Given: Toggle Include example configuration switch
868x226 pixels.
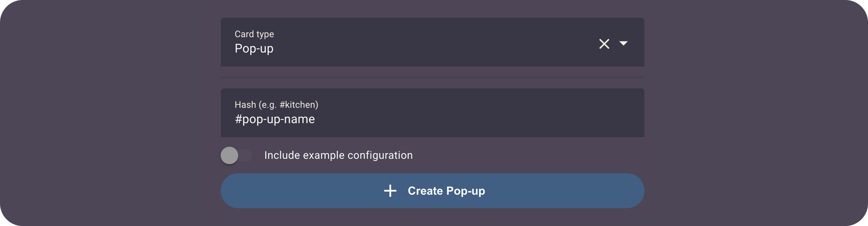Looking at the screenshot, I should (x=236, y=155).
